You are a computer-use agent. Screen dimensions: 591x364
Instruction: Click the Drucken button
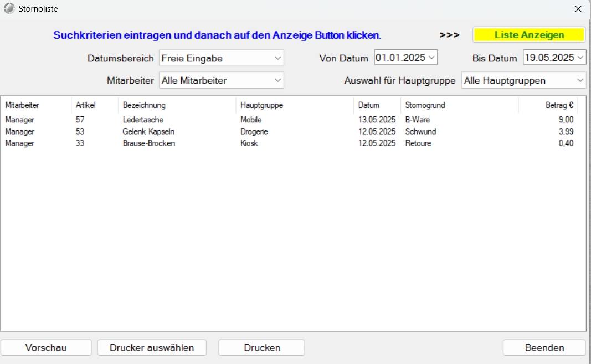262,348
